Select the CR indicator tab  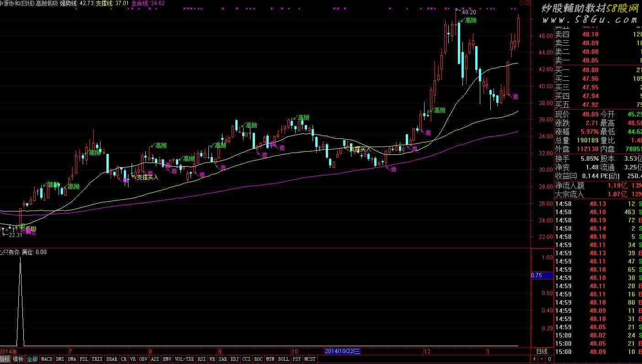tap(124, 359)
